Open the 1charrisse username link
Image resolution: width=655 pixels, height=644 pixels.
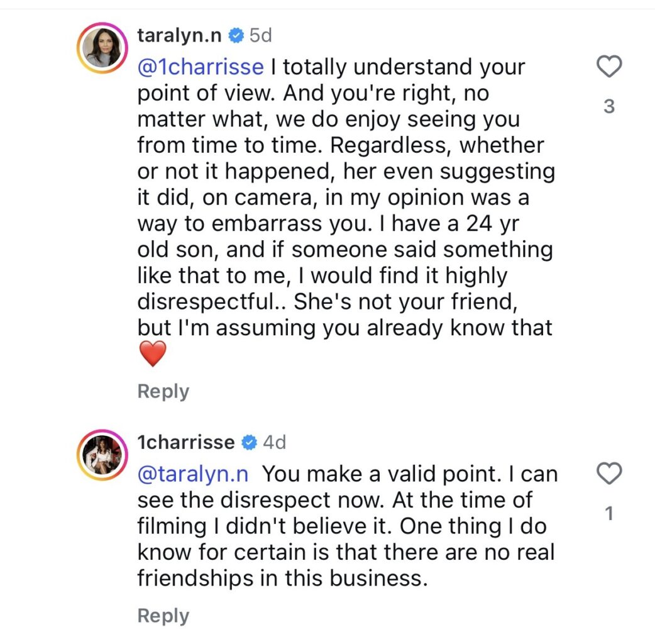(x=185, y=443)
